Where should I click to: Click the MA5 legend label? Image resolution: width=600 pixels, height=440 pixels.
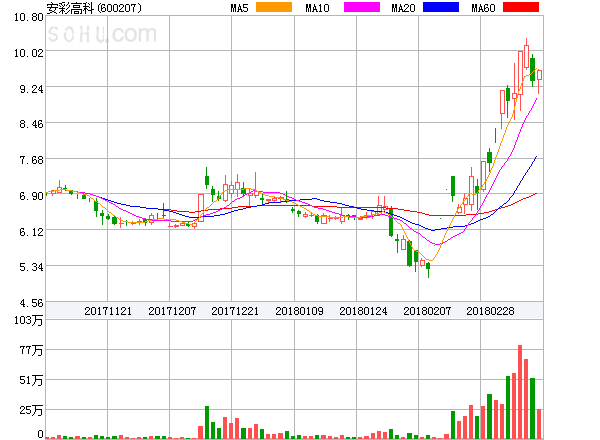240,8
